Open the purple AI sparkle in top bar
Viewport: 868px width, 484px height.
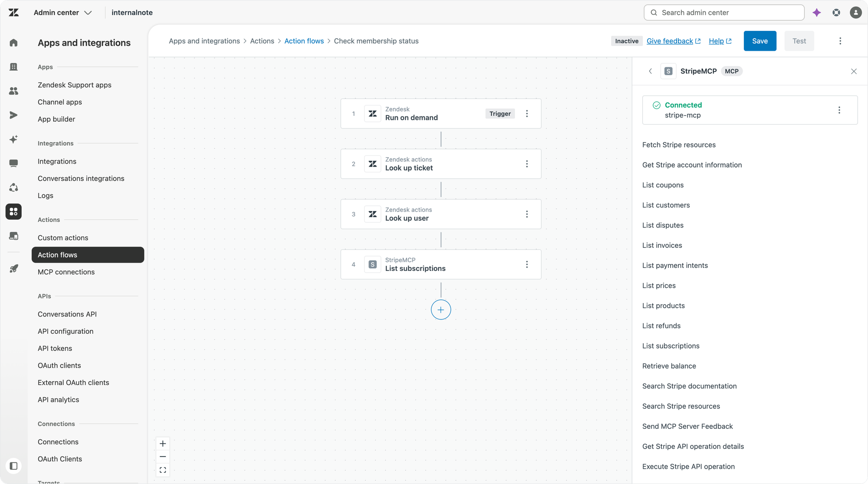pyautogui.click(x=817, y=13)
